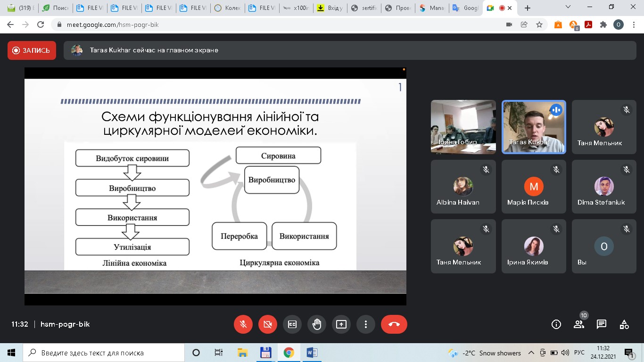
Task: Switch to the 'x100in' tab
Action: (x=296, y=8)
